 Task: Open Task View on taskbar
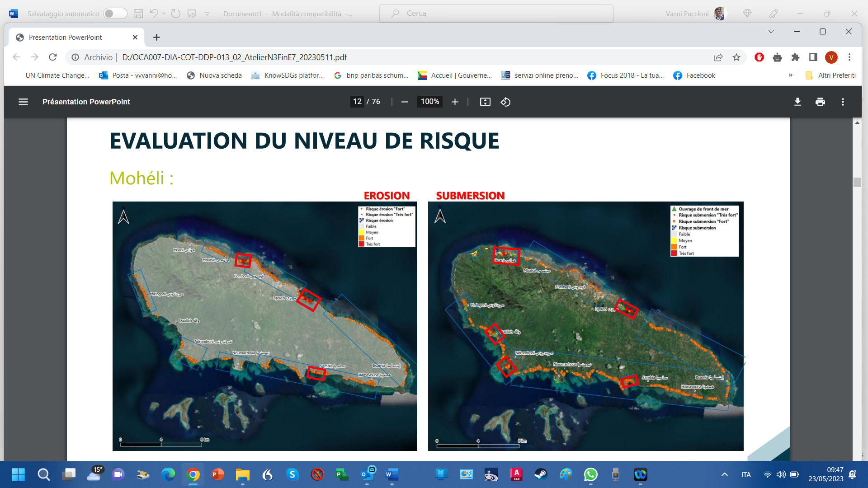pos(69,474)
